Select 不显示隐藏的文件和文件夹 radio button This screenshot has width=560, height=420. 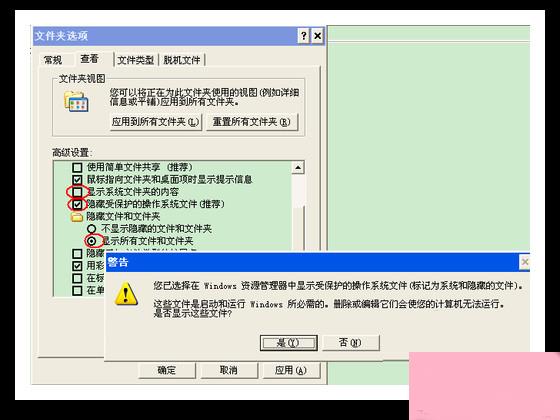coord(92,229)
